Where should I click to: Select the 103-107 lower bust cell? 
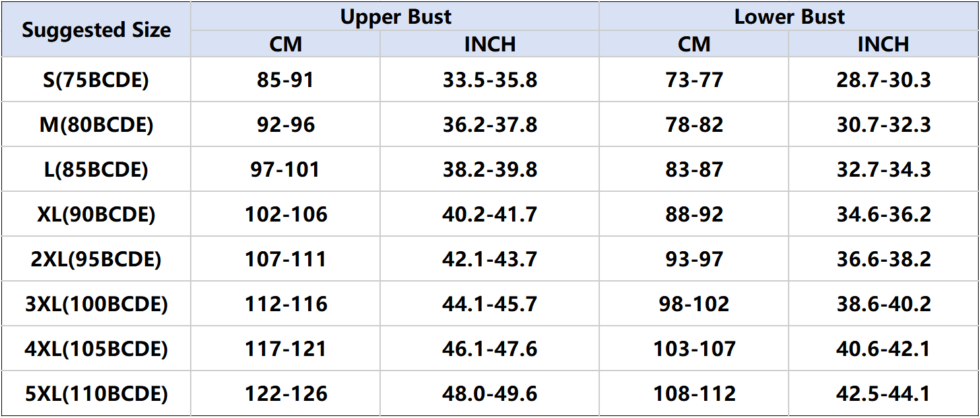[x=694, y=349]
